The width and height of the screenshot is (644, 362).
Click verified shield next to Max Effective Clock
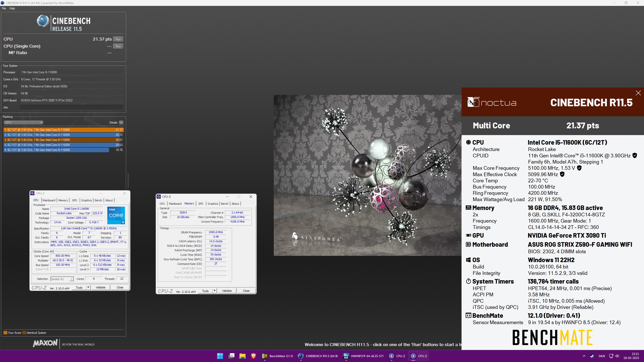coord(562,174)
